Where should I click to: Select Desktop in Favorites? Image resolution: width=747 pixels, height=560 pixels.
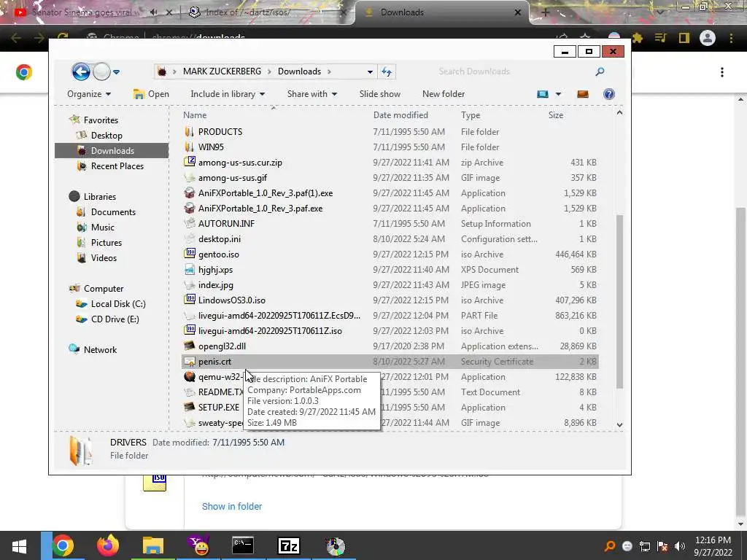pos(107,136)
